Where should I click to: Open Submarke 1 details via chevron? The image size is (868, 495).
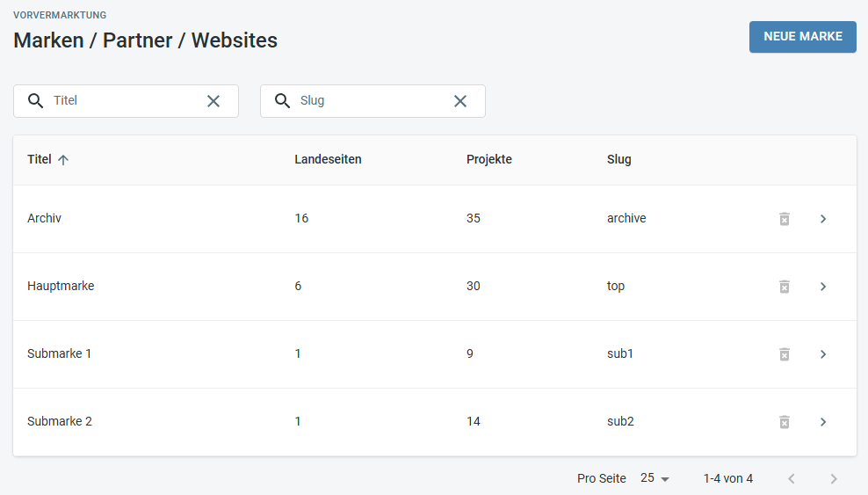click(x=823, y=353)
